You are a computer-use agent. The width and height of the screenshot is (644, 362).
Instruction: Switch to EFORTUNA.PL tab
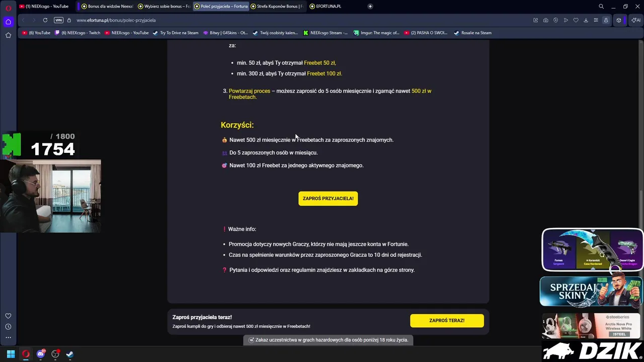332,7
